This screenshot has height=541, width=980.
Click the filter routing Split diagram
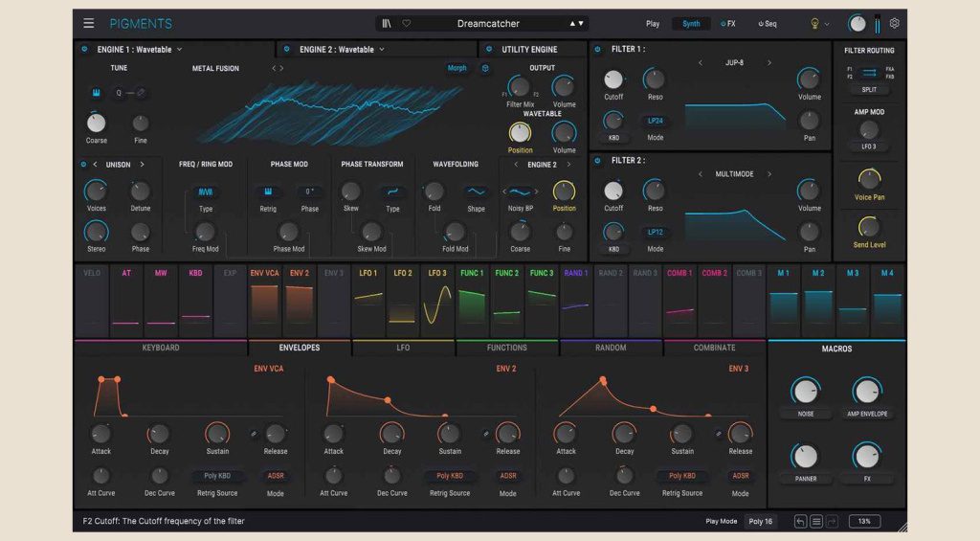point(869,73)
